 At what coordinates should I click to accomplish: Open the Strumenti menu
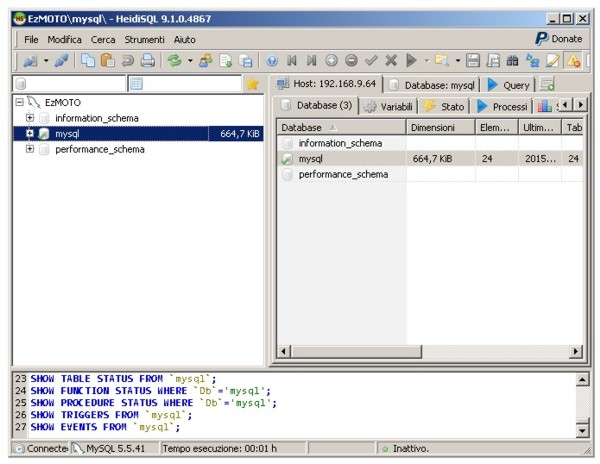144,39
